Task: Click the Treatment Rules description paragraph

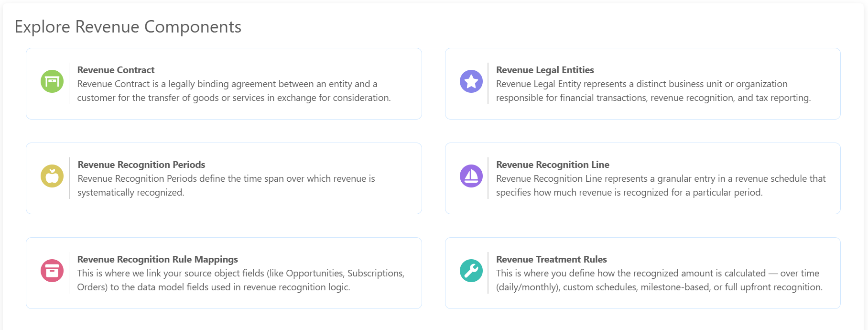Action: tap(660, 280)
